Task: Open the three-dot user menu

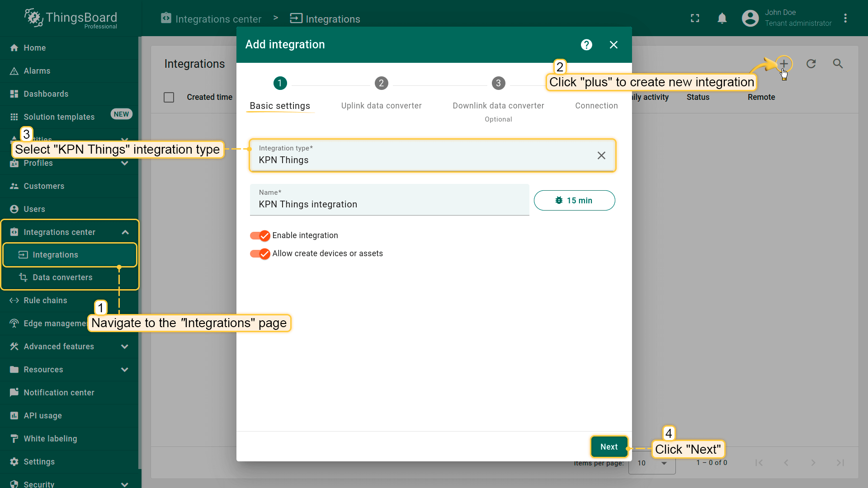Action: tap(845, 19)
